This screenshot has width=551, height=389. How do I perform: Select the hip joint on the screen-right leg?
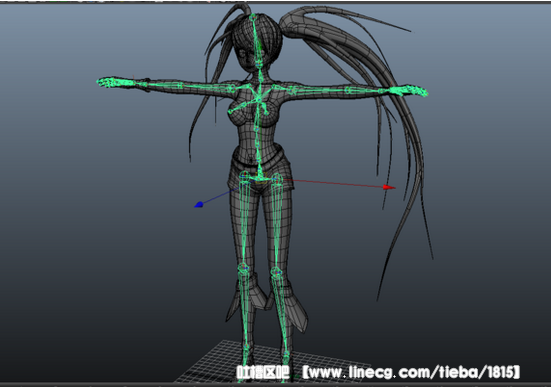click(277, 179)
